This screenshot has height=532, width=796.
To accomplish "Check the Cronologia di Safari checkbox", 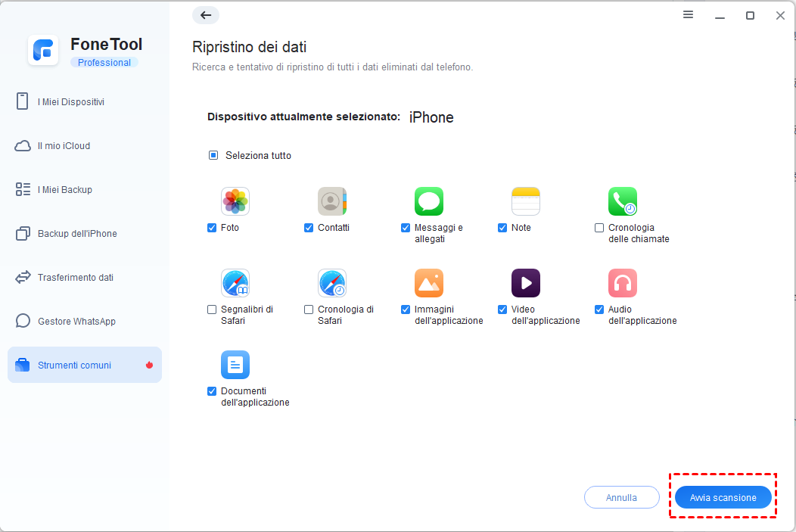I will click(309, 310).
